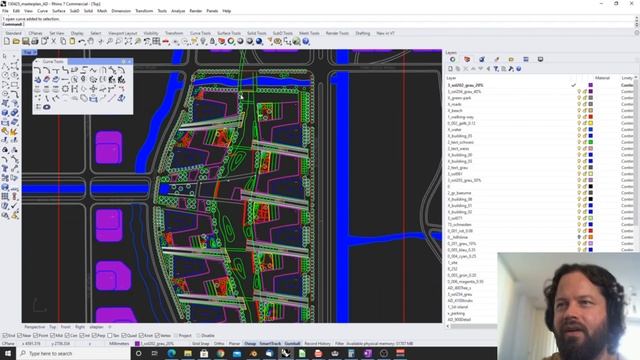Select the Pan hand tool
The height and width of the screenshot is (360, 640).
[91, 41]
